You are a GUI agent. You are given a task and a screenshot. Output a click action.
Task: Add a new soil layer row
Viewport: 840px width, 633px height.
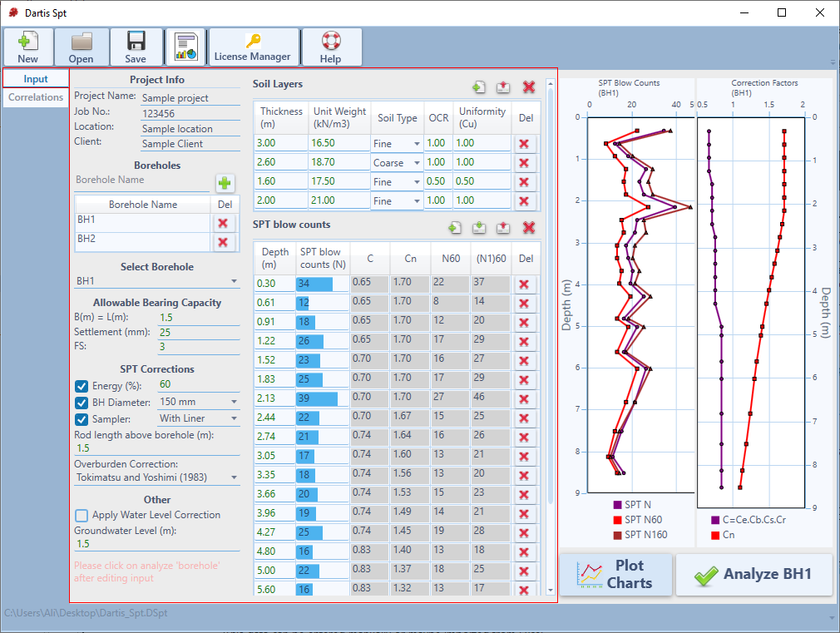479,87
